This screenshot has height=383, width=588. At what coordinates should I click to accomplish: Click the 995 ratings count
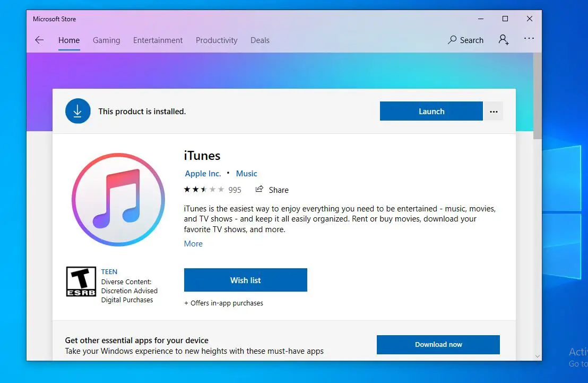235,190
